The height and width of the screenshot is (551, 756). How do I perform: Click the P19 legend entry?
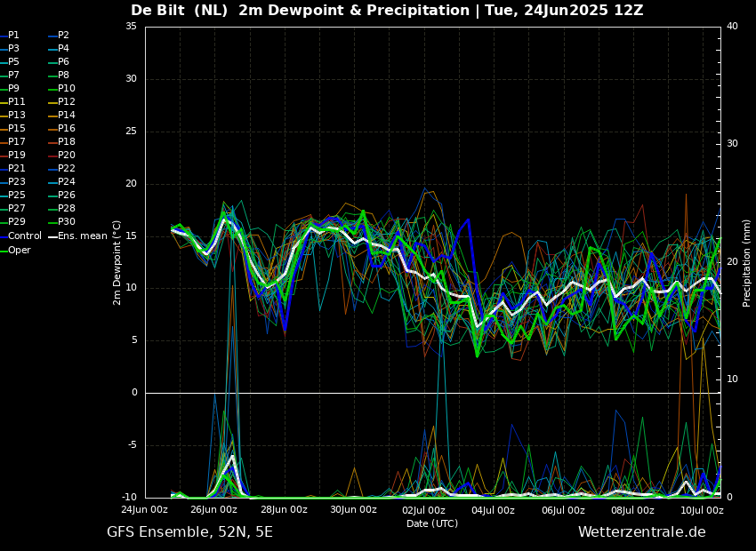coord(17,156)
